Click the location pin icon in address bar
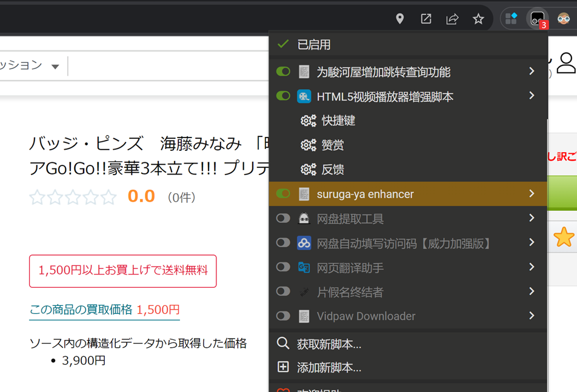This screenshot has height=392, width=577. coord(400,19)
